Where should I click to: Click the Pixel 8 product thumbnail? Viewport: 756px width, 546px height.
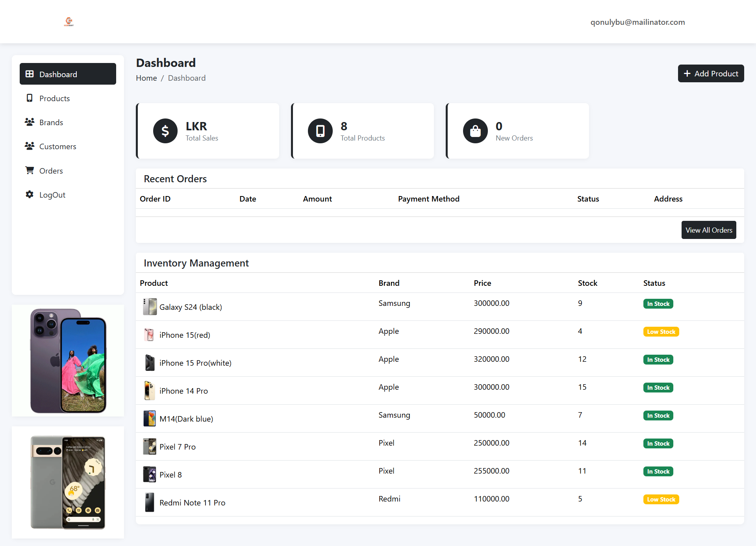pyautogui.click(x=150, y=474)
